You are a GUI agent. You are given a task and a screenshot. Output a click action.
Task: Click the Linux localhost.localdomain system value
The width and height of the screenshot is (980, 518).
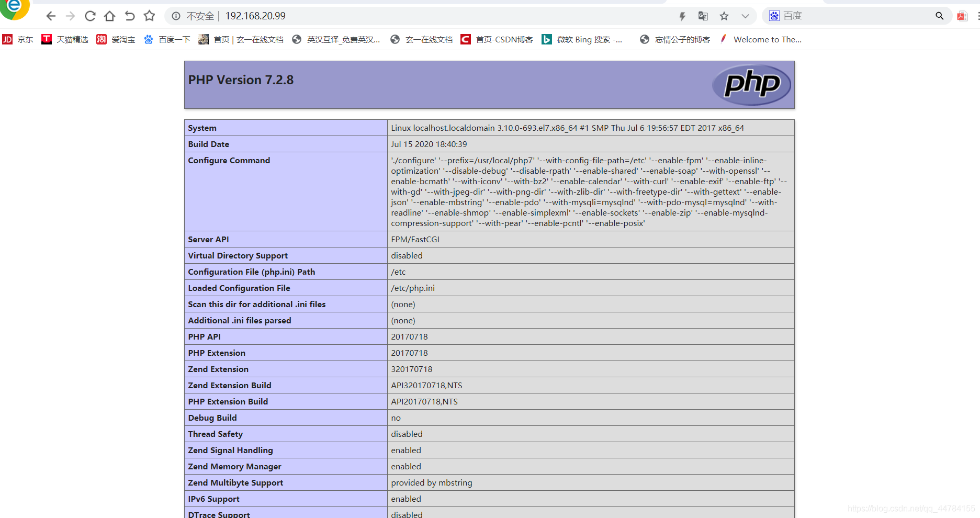coord(568,128)
